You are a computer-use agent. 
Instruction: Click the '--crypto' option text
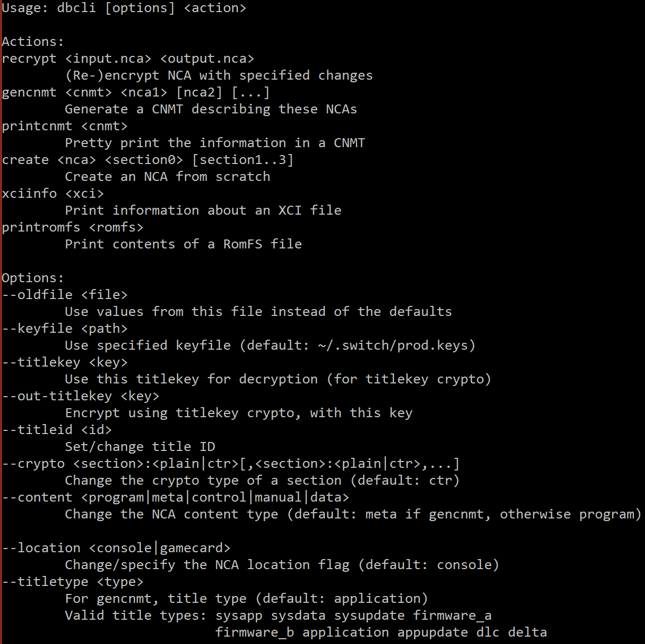(x=33, y=464)
